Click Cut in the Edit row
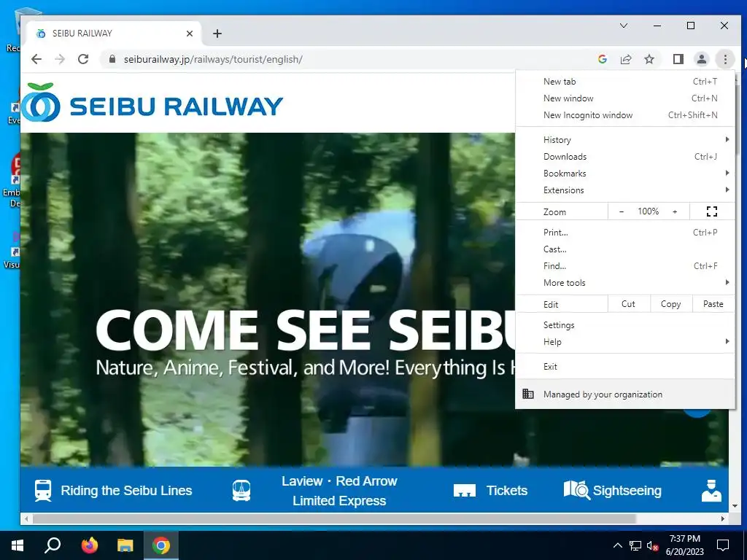 point(628,304)
